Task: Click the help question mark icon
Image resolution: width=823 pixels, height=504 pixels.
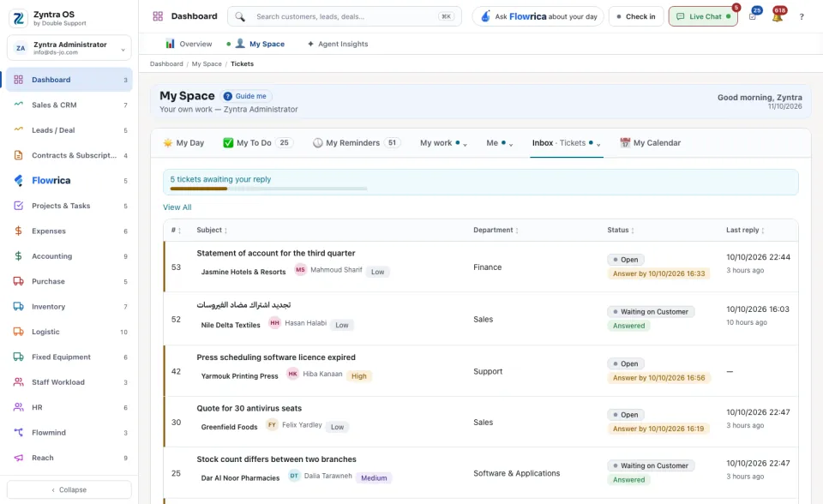Action: 802,17
